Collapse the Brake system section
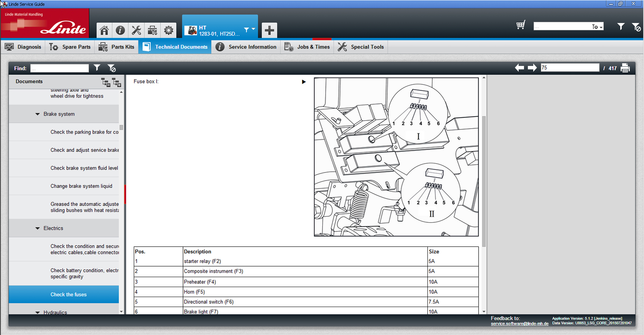Image resolution: width=644 pixels, height=335 pixels. click(38, 114)
